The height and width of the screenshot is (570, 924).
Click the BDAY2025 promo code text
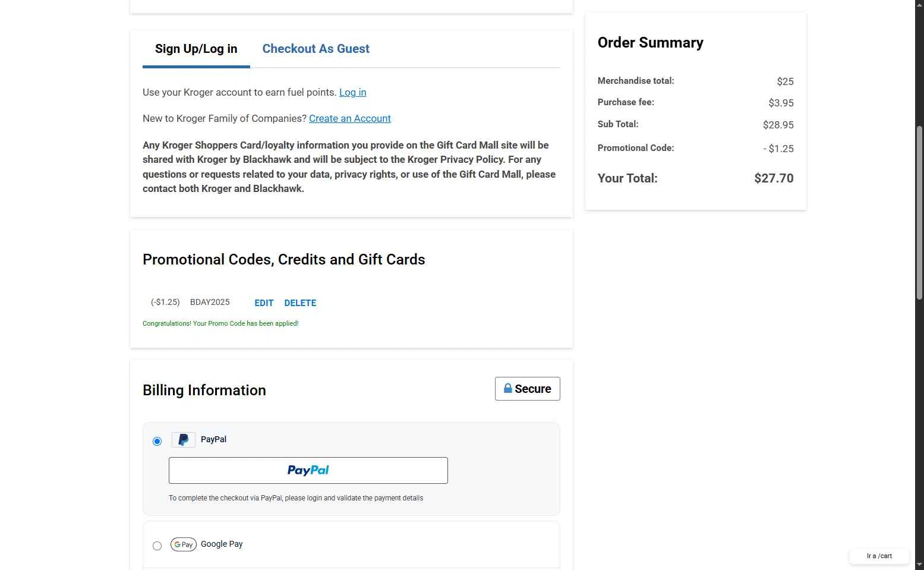tap(210, 303)
